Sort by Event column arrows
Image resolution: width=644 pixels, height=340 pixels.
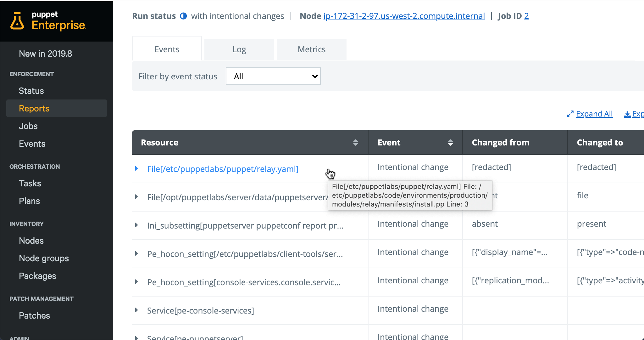(x=451, y=143)
